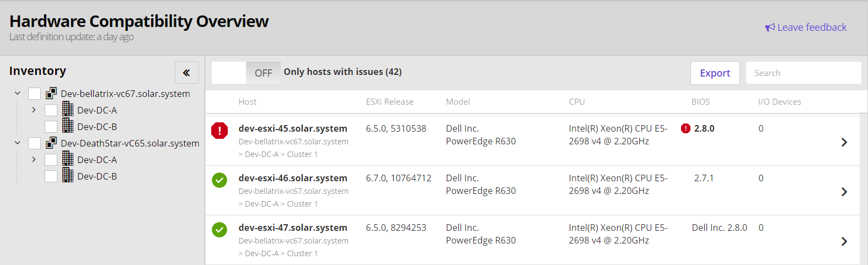Check the Dev-DC-A box under Dev-bellatrix
The image size is (868, 265).
point(51,110)
